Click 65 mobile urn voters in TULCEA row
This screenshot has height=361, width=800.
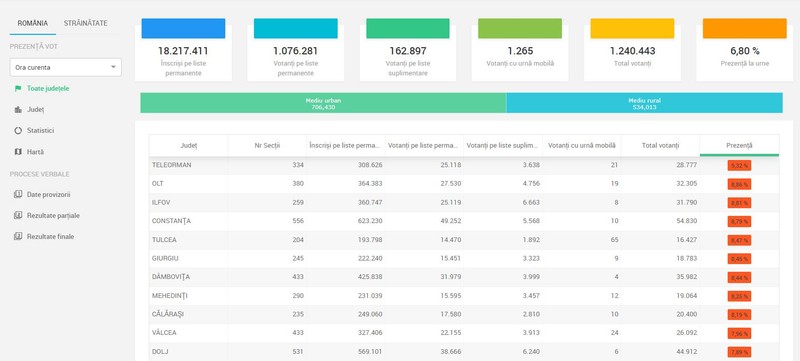tap(614, 239)
